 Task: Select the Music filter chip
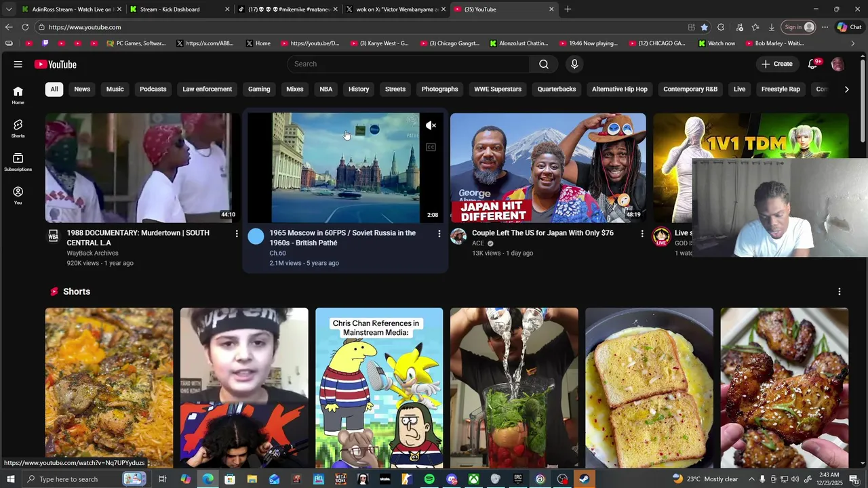[x=115, y=89]
